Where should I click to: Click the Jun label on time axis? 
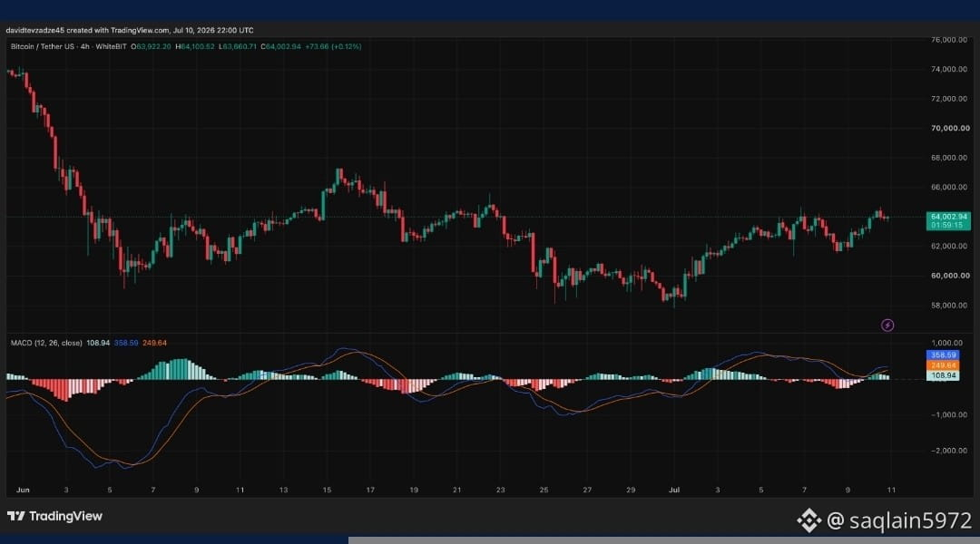point(23,491)
